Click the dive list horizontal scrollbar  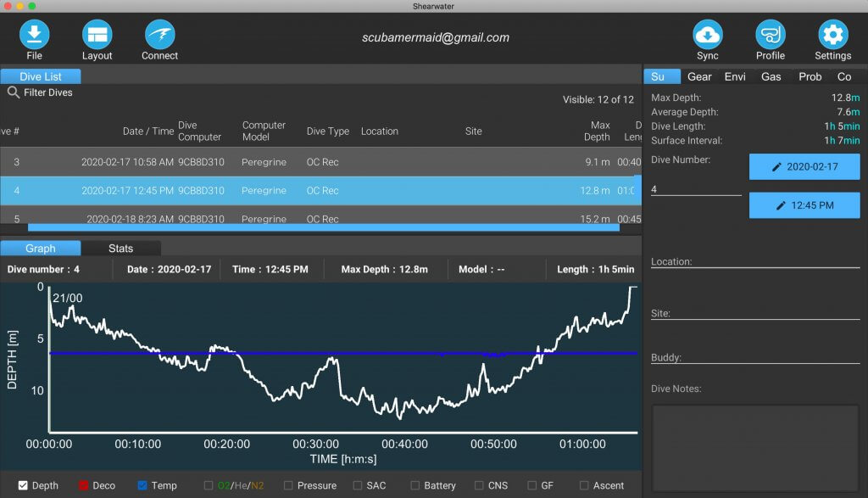click(x=323, y=227)
